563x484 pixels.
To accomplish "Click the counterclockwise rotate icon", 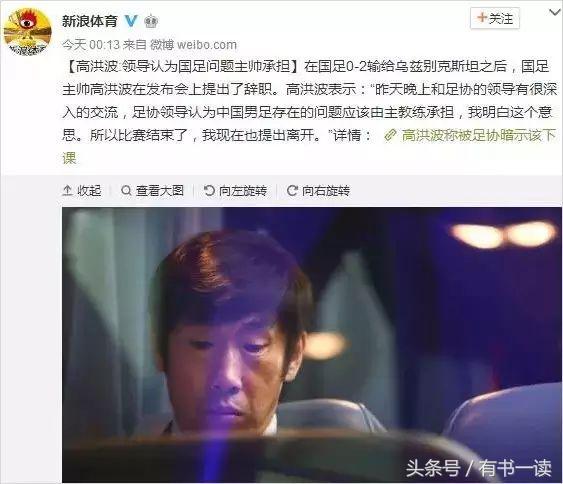I will pyautogui.click(x=209, y=191).
